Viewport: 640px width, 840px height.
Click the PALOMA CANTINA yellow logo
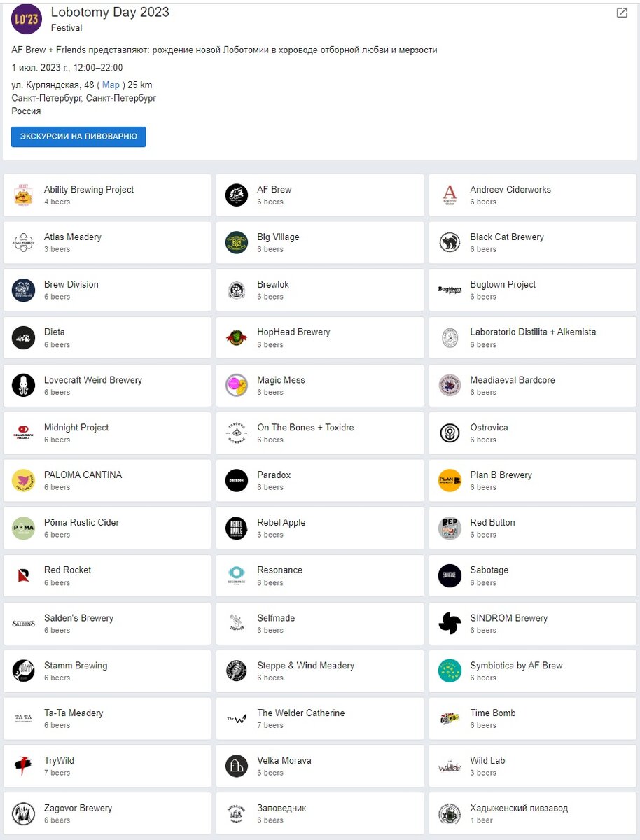[23, 481]
